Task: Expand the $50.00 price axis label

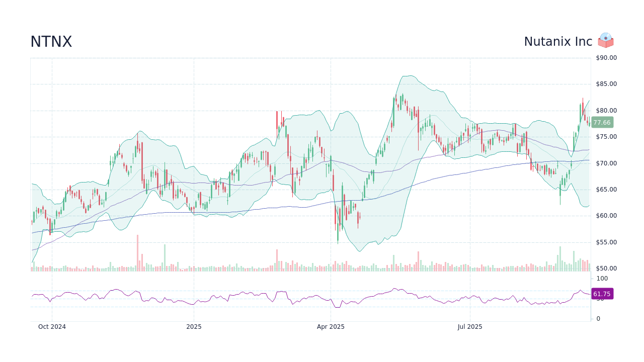Action: (605, 268)
